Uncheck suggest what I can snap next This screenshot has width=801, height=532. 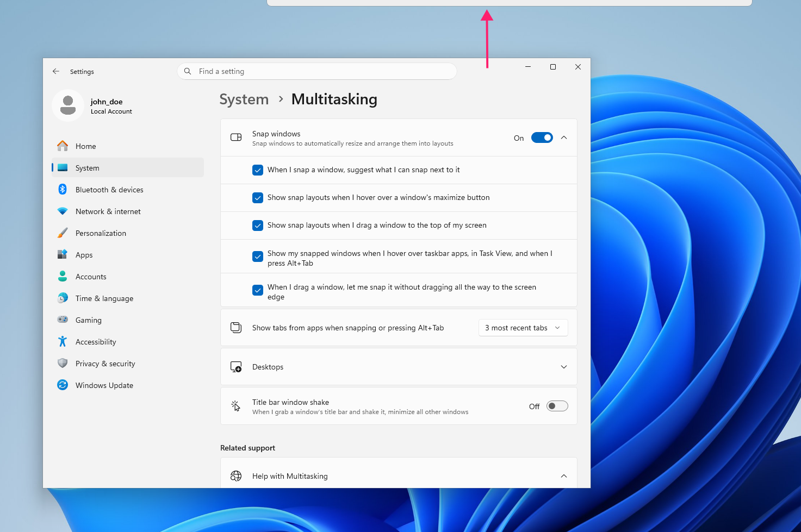tap(258, 170)
